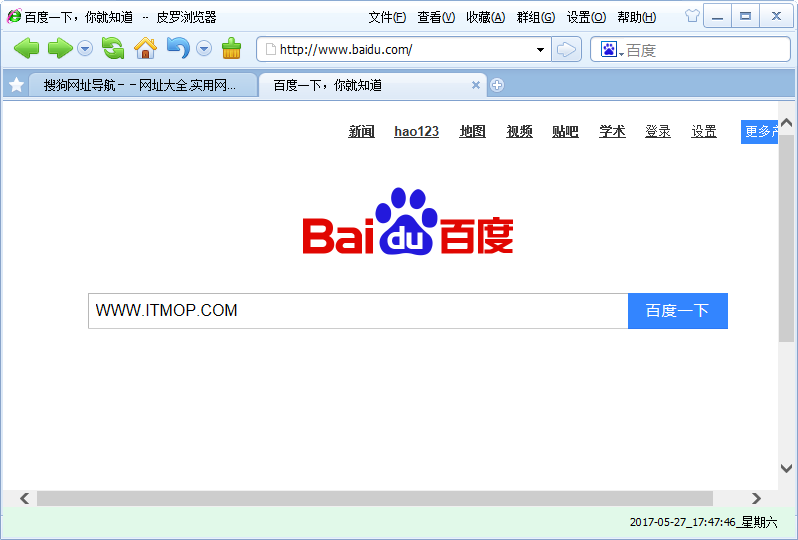
Task: Click the 登录 link
Action: click(x=658, y=131)
